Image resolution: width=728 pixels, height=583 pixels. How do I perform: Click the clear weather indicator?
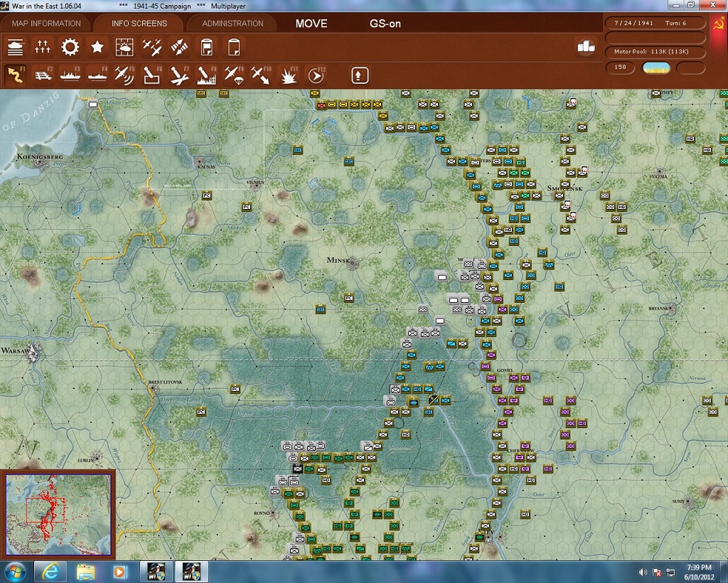[x=656, y=68]
